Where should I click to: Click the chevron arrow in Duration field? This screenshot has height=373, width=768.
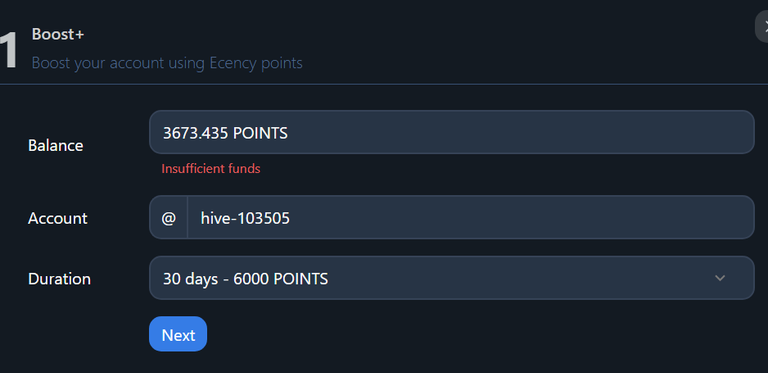[x=720, y=278]
